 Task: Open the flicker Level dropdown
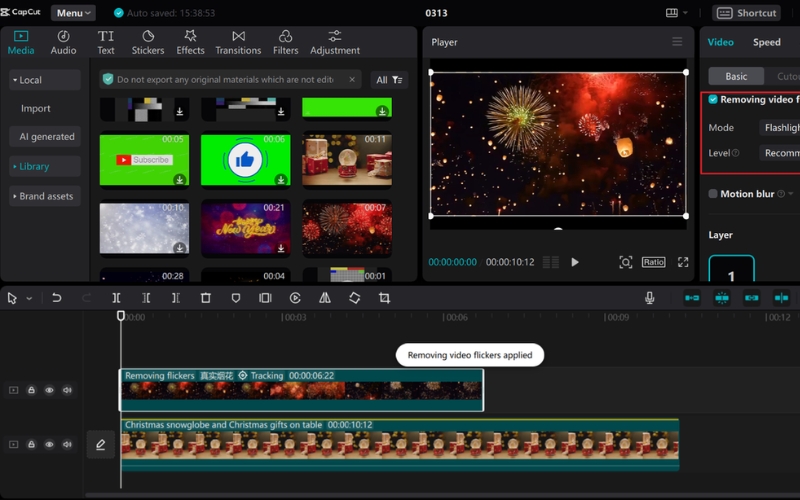click(780, 153)
